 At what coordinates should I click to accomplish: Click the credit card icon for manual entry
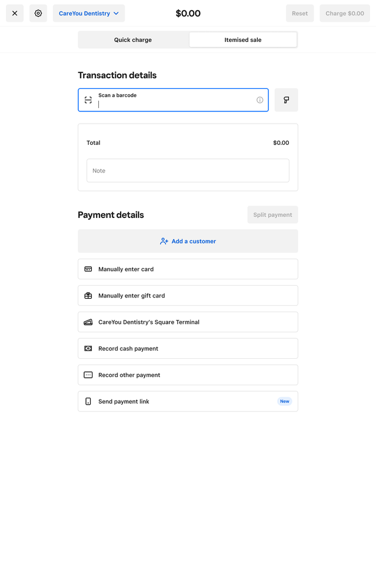click(88, 269)
